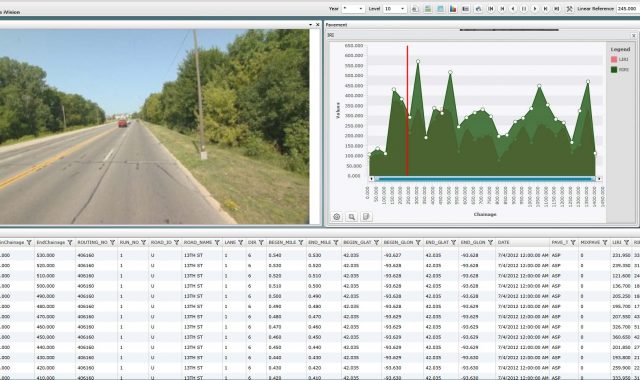Image resolution: width=640 pixels, height=380 pixels.
Task: Filter the ROAD_NAME column
Action: [x=217, y=242]
